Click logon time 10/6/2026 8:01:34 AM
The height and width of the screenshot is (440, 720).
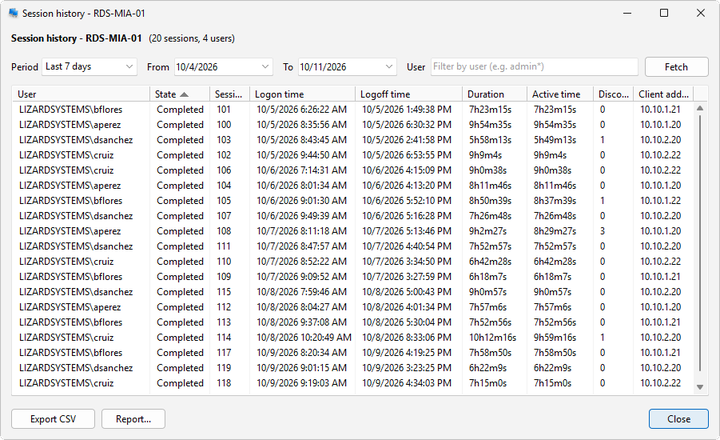(x=302, y=186)
